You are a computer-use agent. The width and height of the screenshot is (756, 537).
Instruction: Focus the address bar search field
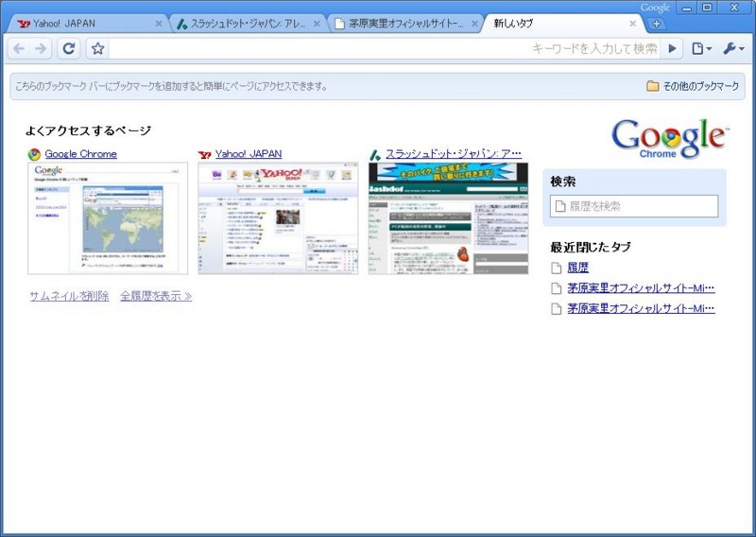(385, 48)
